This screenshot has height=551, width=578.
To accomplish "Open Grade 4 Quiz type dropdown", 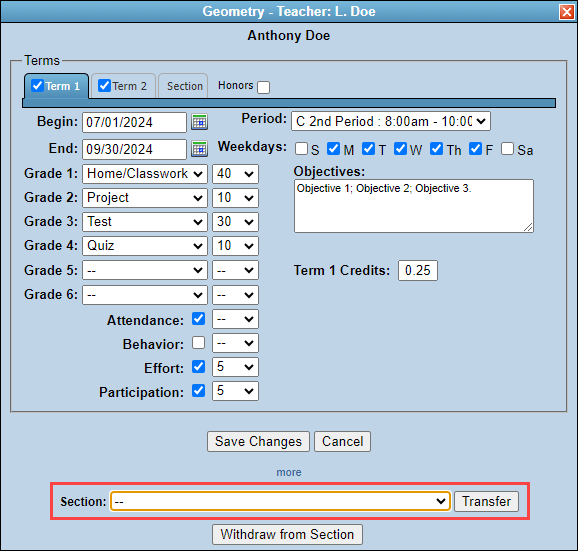I will click(145, 246).
